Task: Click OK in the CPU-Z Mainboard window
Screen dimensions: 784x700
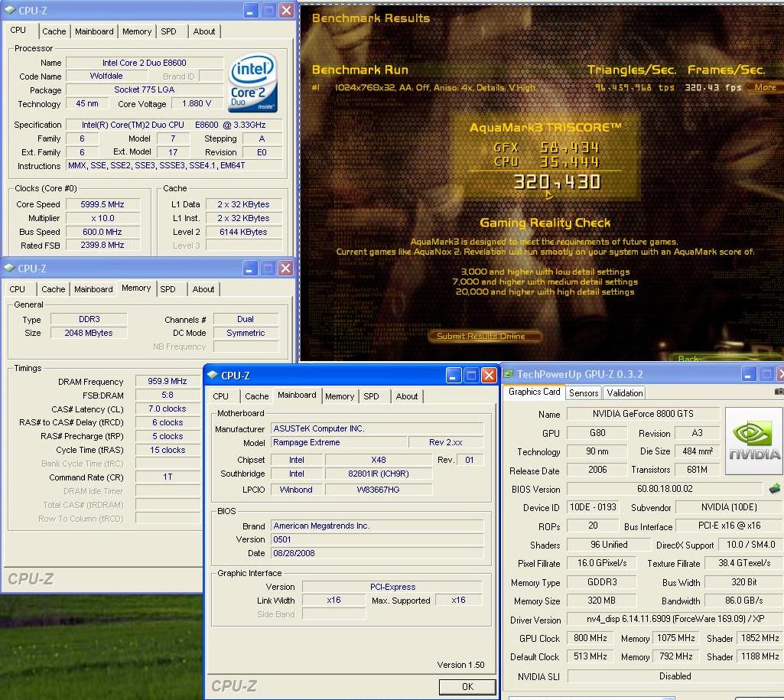Action: (467, 686)
